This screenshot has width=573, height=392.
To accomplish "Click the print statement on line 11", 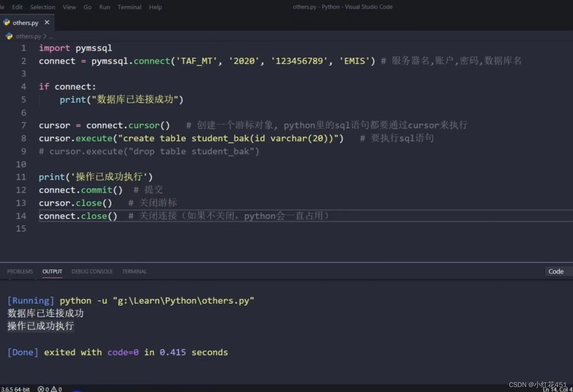I will point(96,177).
